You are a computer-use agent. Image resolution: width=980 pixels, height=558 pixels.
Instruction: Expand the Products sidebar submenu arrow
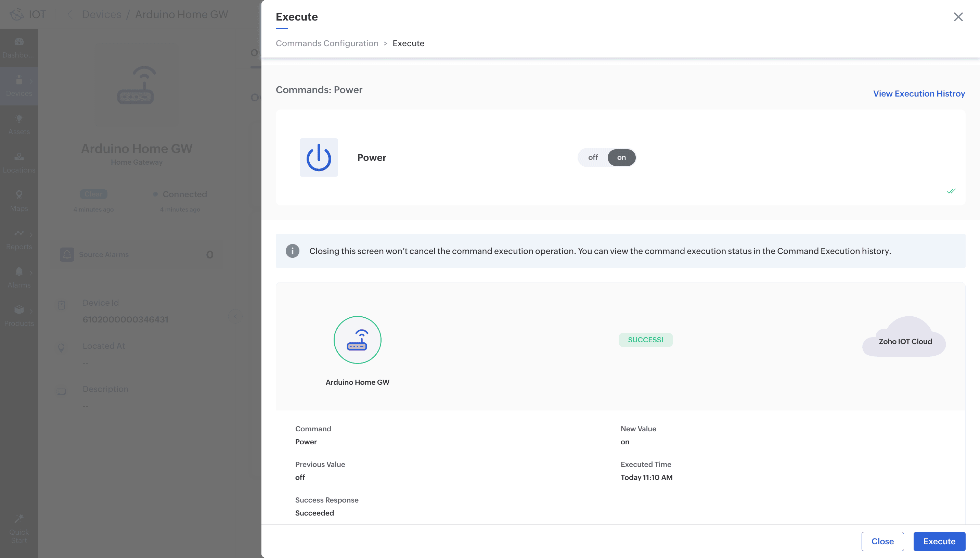pyautogui.click(x=31, y=311)
